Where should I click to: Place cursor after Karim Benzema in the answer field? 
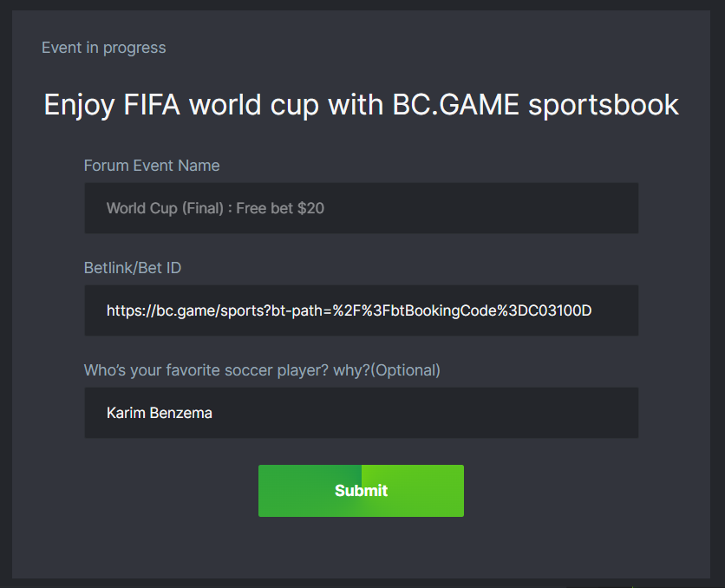(x=213, y=413)
